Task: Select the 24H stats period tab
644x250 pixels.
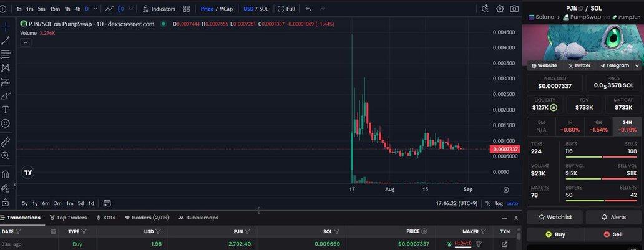Action: 627,127
